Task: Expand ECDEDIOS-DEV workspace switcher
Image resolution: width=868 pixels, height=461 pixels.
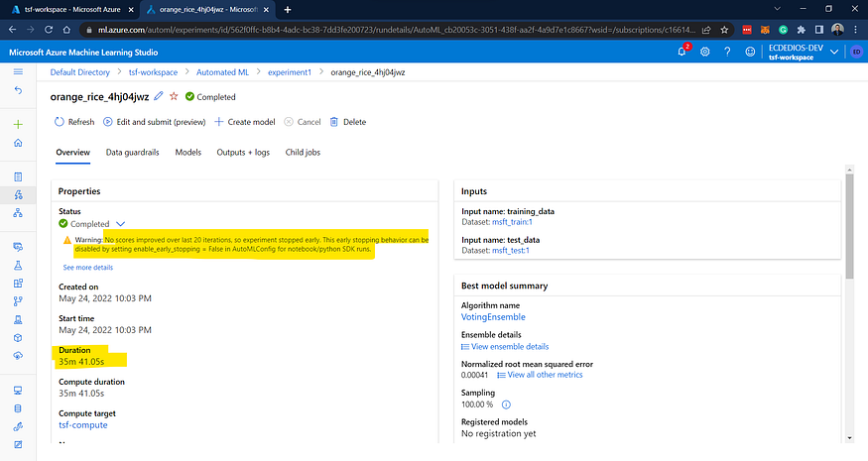Action: pos(834,52)
